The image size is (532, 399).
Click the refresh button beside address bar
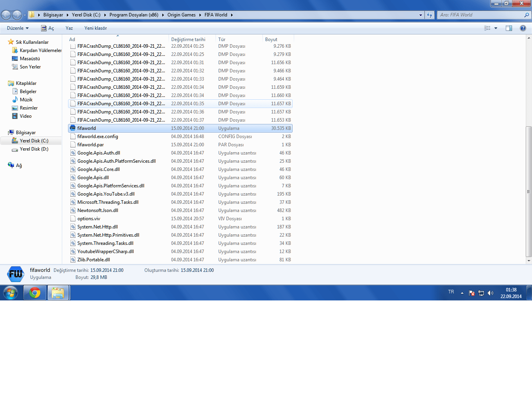tap(430, 15)
